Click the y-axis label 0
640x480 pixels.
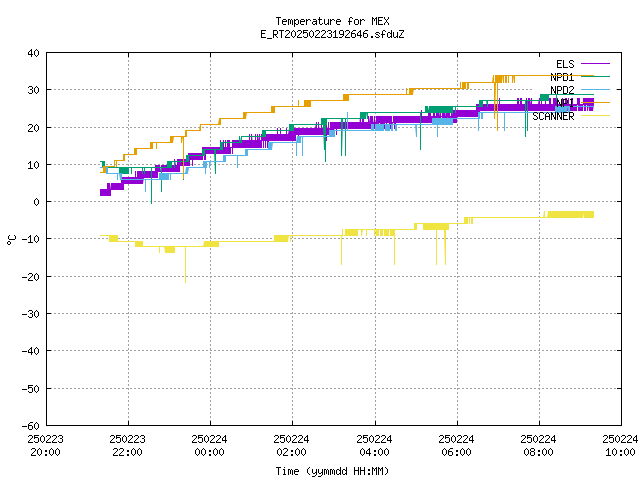[x=37, y=202]
